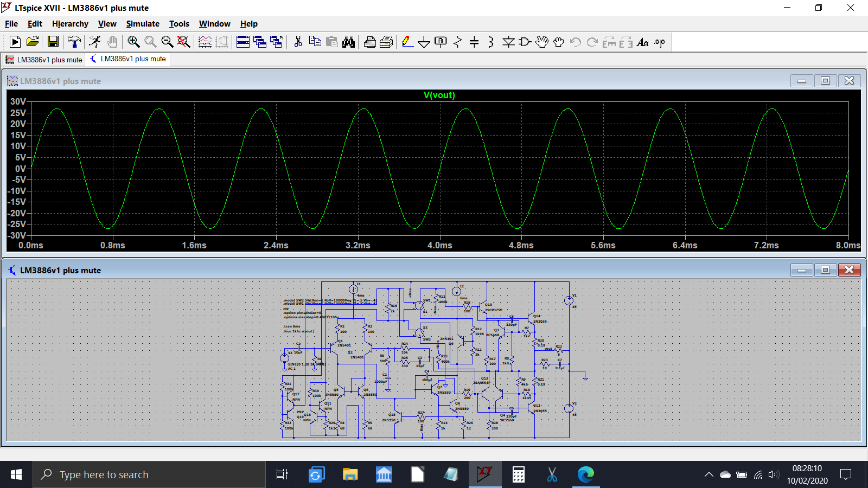Click the V(vout) trace label
868x488 pixels.
[x=439, y=95]
